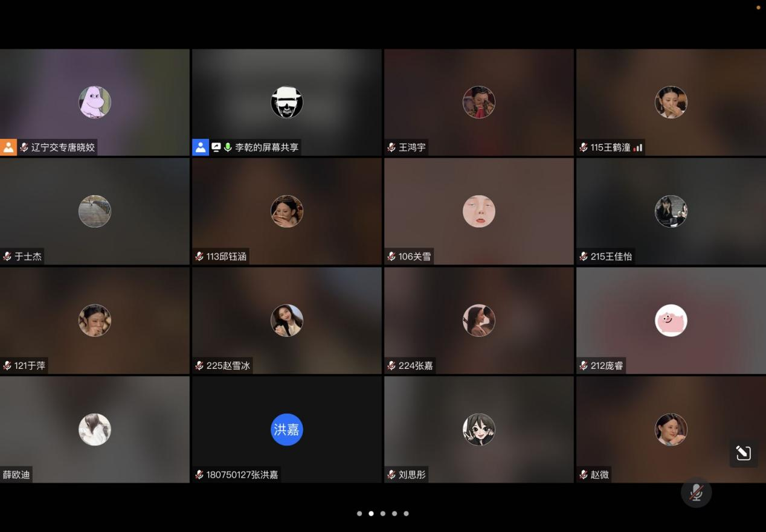766x532 pixels.
Task: Open the annotation pencil tool
Action: tap(743, 453)
